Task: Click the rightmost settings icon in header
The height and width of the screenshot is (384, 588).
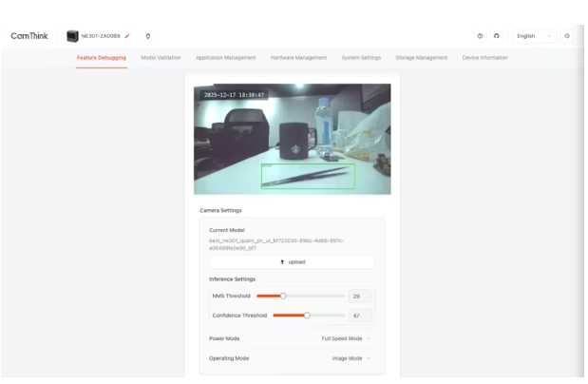Action: coord(567,36)
